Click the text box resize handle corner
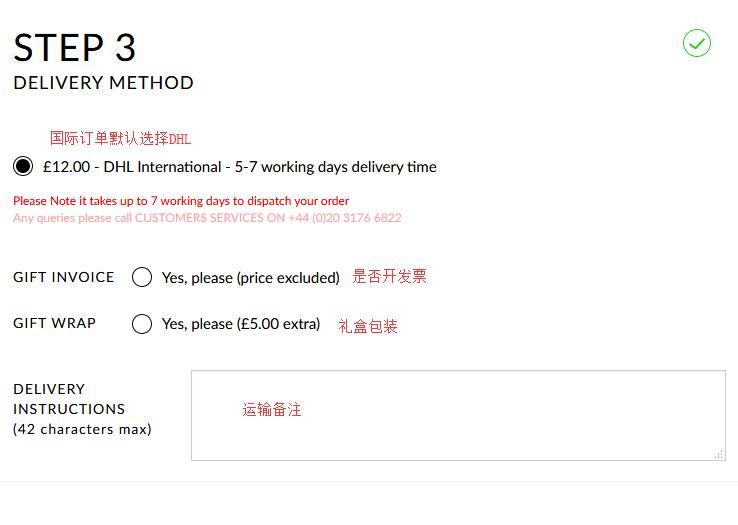 719,454
